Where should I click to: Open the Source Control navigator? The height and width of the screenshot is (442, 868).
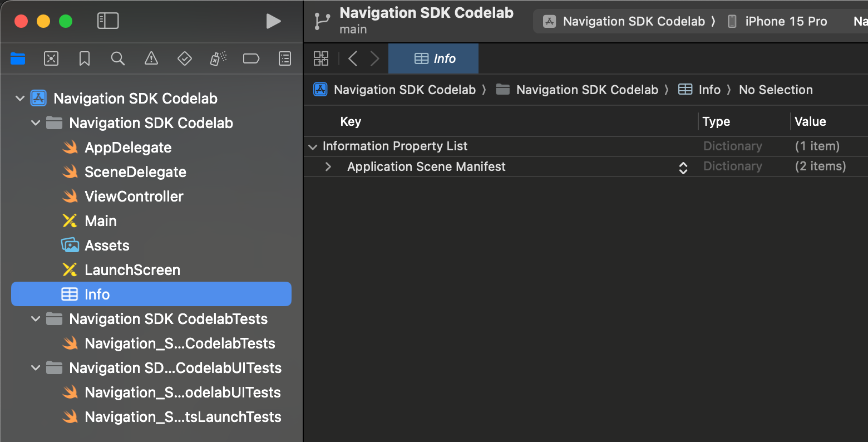[51, 58]
